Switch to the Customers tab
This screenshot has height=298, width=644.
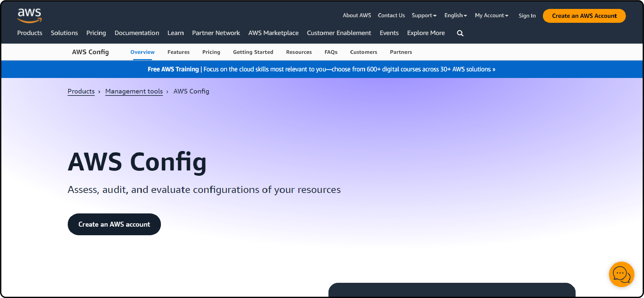(x=363, y=52)
